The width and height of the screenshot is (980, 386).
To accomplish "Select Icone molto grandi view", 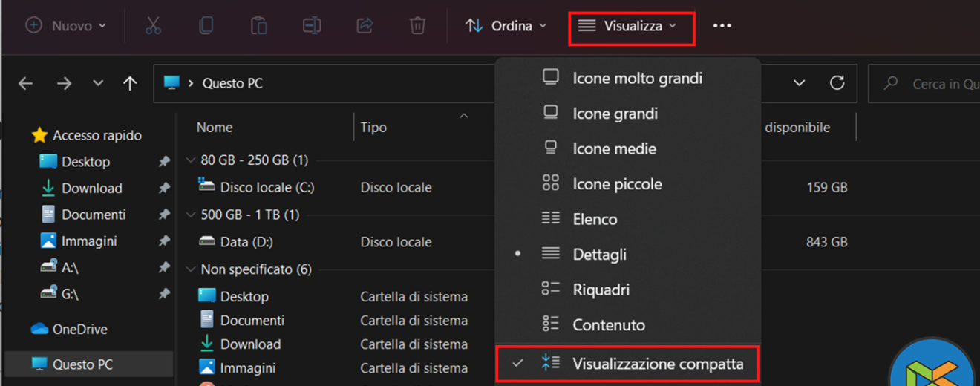I will pos(637,78).
